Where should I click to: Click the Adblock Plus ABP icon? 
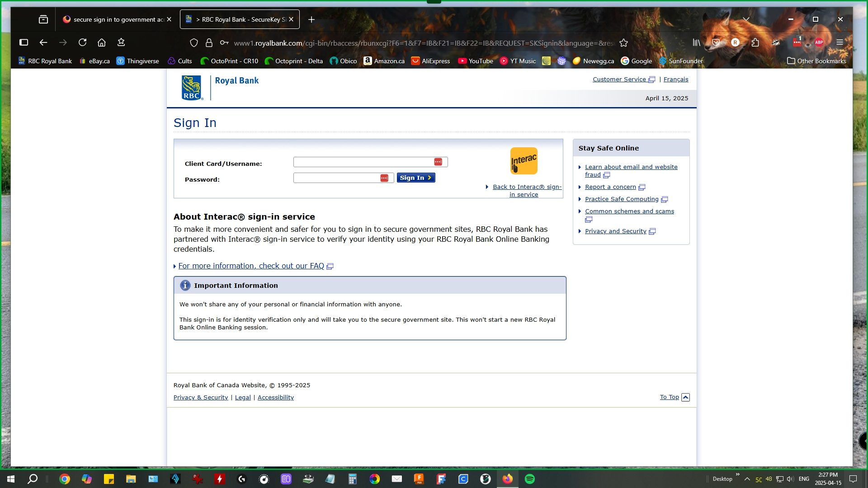819,42
